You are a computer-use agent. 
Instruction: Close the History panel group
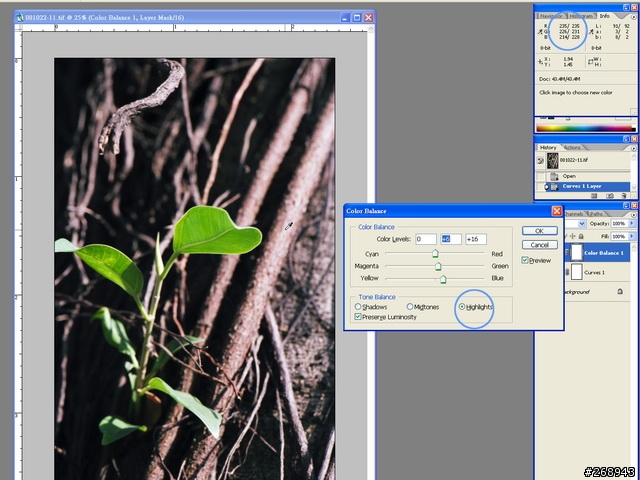(x=634, y=139)
